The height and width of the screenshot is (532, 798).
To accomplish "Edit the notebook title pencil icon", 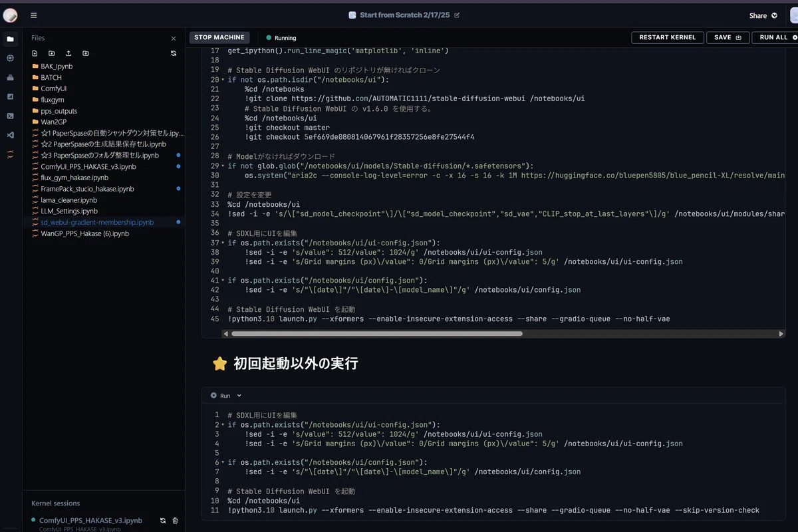I will point(457,15).
